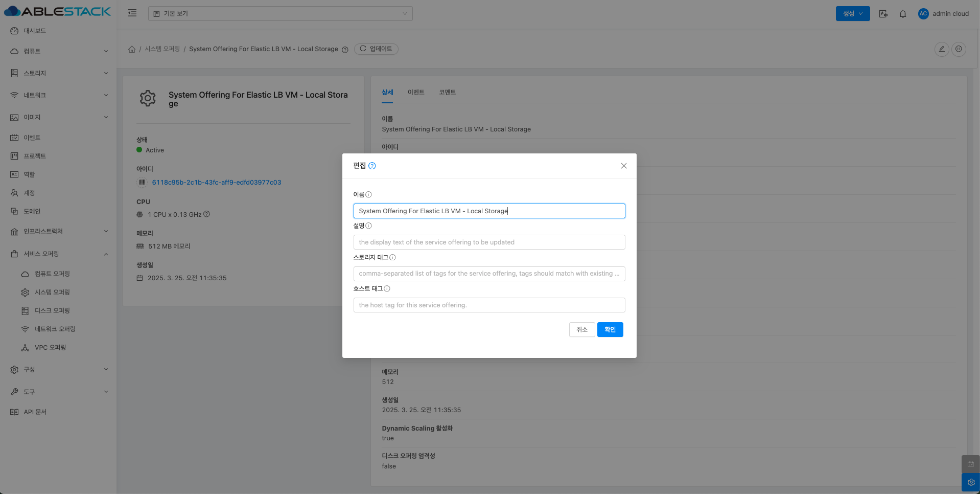The height and width of the screenshot is (494, 980).
Task: Click the 호스트 태그 input field
Action: pos(489,305)
